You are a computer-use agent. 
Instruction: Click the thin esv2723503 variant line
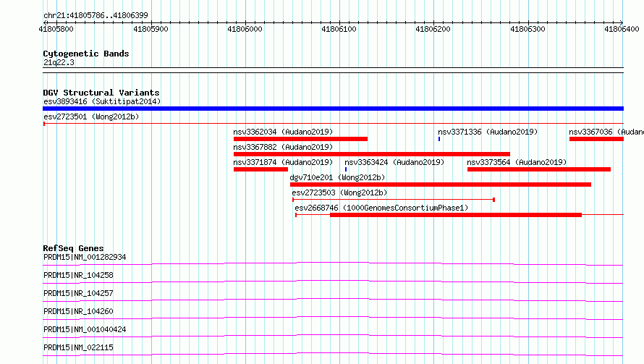click(x=394, y=200)
